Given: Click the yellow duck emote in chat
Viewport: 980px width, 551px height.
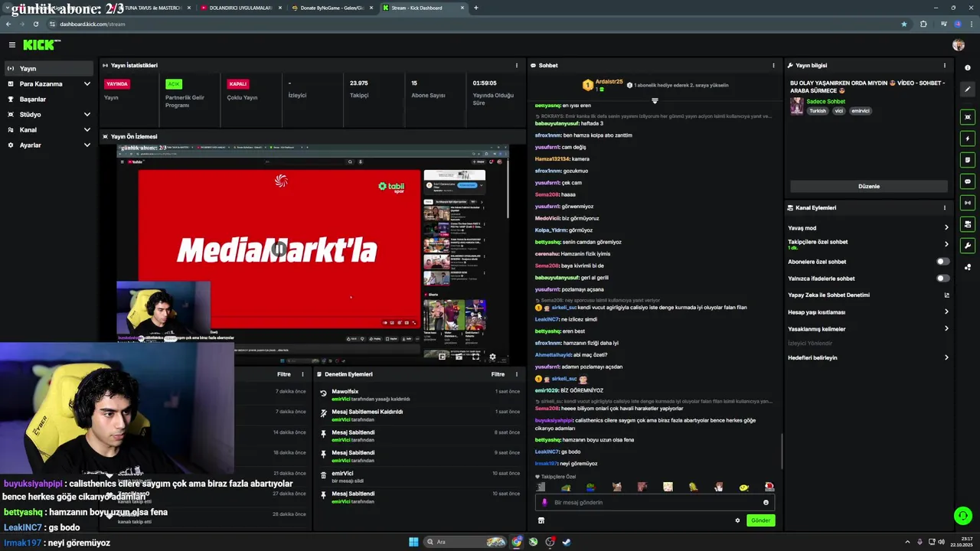Looking at the screenshot, I should click(x=743, y=487).
